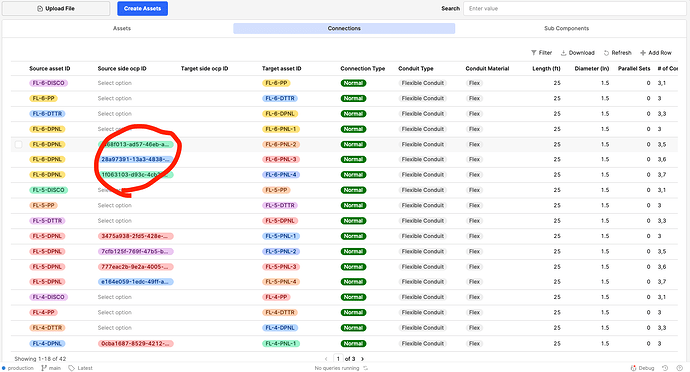Screen dimensions: 690x372
Task: Open the Debug bug icon in the status bar
Action: point(634,368)
